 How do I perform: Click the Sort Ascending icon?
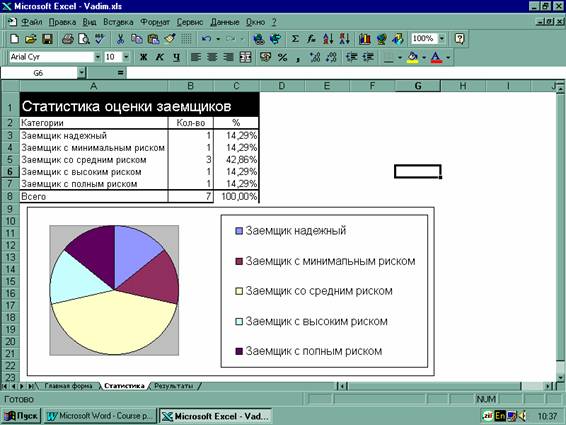(328, 39)
